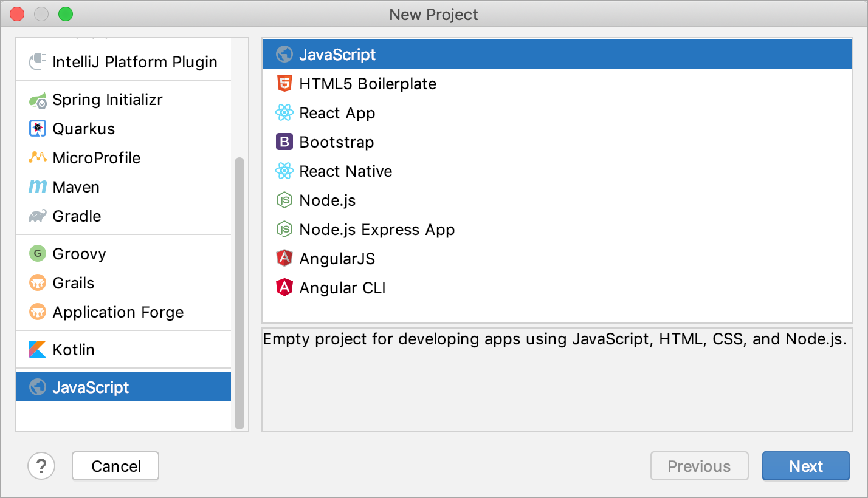Click the purple Bootstrap B icon
Viewport: 868px width, 498px height.
click(284, 142)
